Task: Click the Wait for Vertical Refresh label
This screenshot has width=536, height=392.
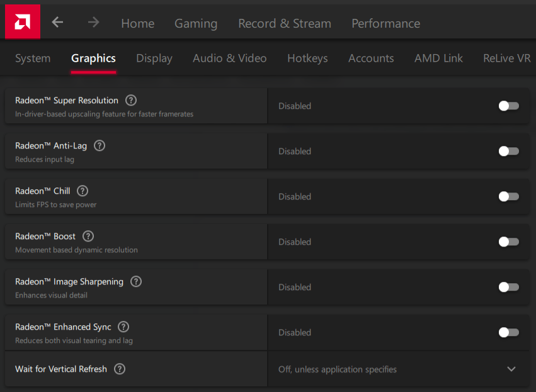Action: coord(61,369)
